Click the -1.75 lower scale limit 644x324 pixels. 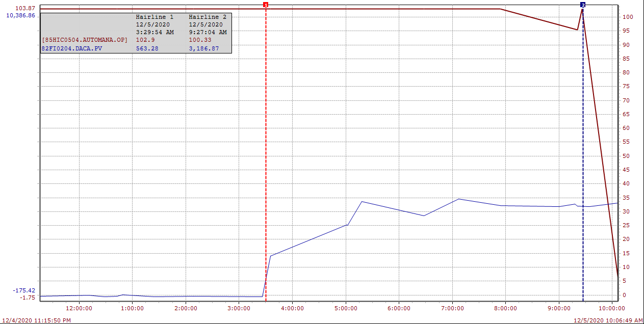[x=28, y=298]
